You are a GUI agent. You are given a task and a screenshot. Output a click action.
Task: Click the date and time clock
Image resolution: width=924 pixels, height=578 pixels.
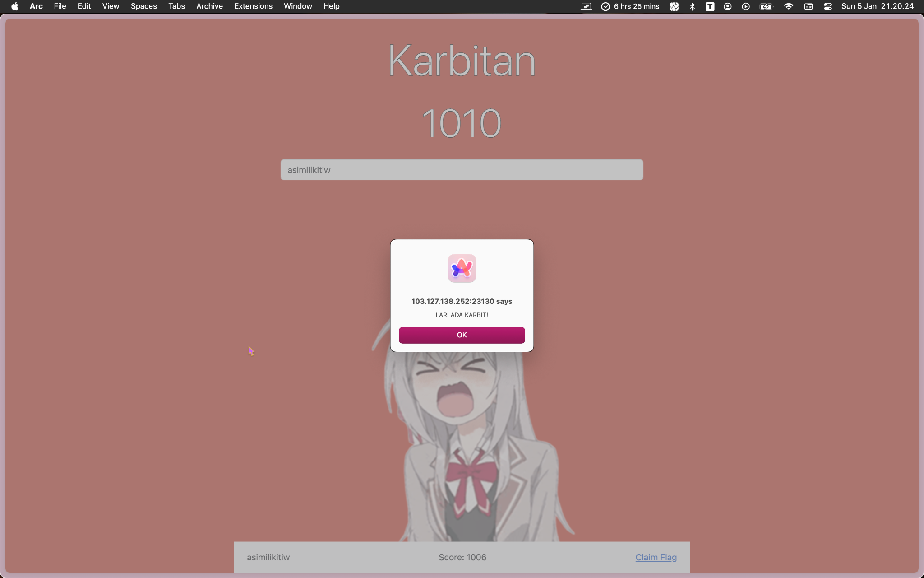(x=877, y=6)
